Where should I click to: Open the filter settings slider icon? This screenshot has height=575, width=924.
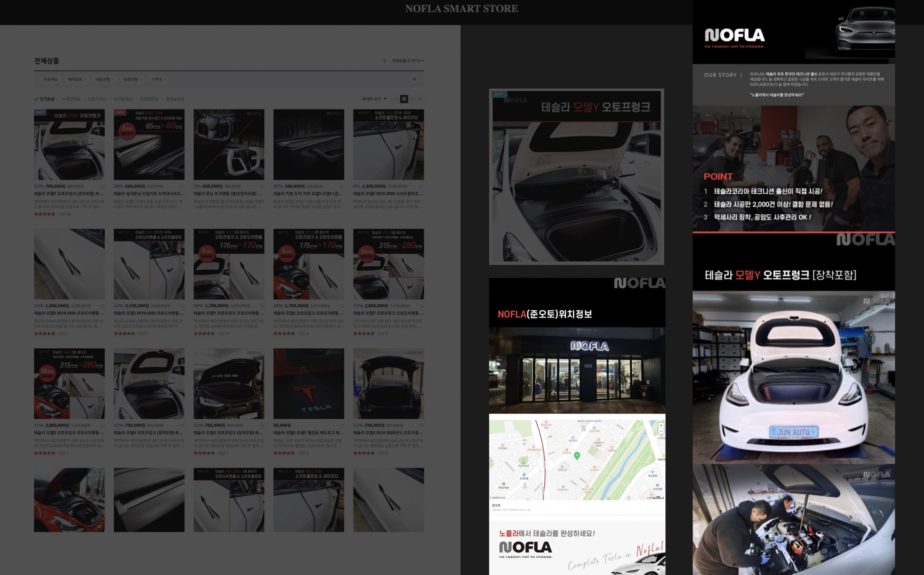[414, 79]
